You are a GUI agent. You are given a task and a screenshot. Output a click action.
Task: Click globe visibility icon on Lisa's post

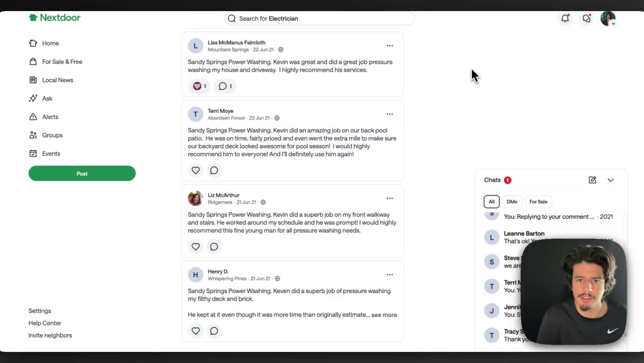click(x=281, y=50)
